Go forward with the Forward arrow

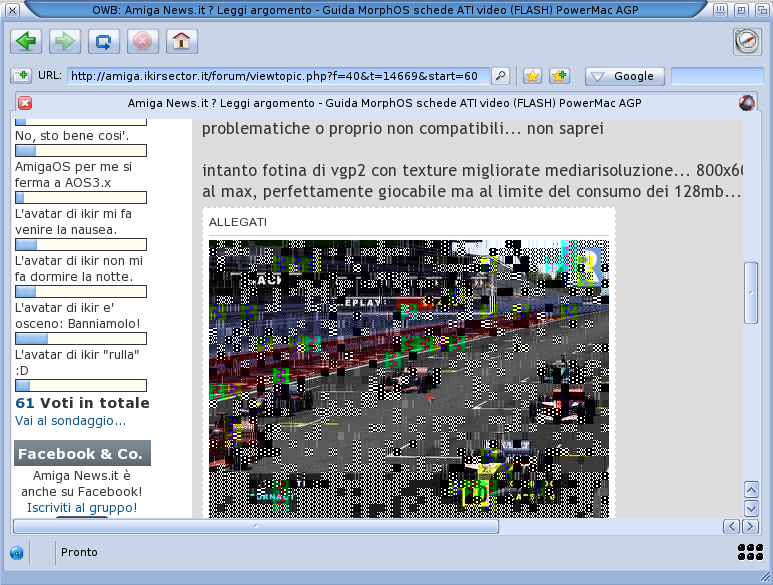[65, 41]
